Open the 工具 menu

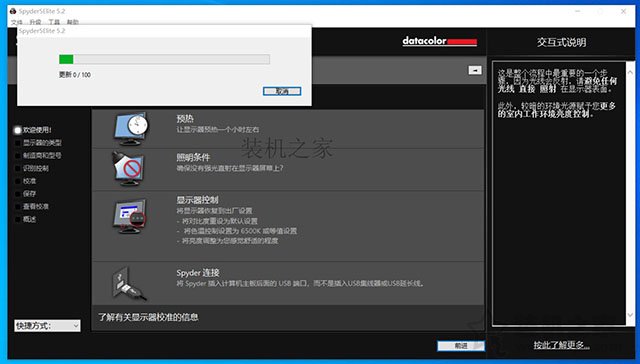pyautogui.click(x=54, y=22)
